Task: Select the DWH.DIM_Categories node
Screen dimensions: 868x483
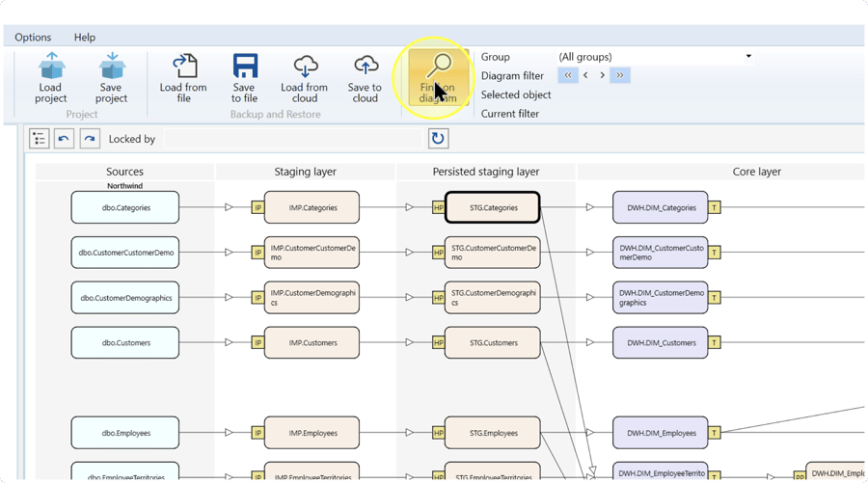Action: point(661,207)
